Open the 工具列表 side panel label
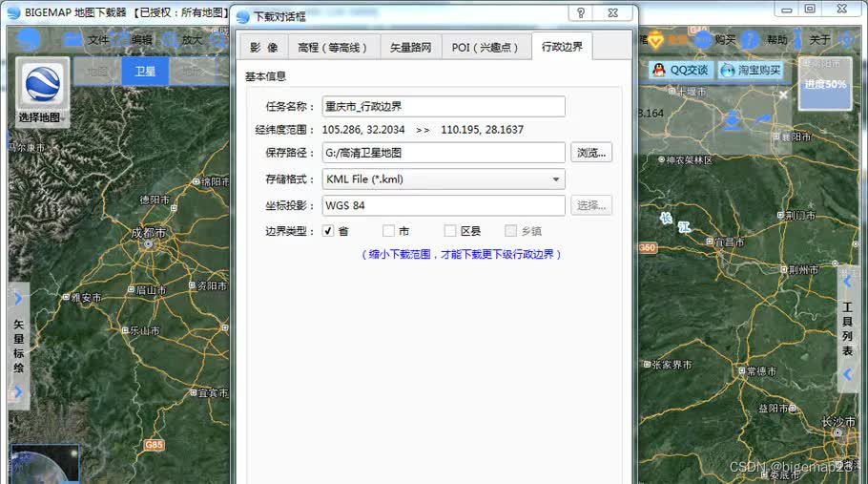 click(847, 328)
